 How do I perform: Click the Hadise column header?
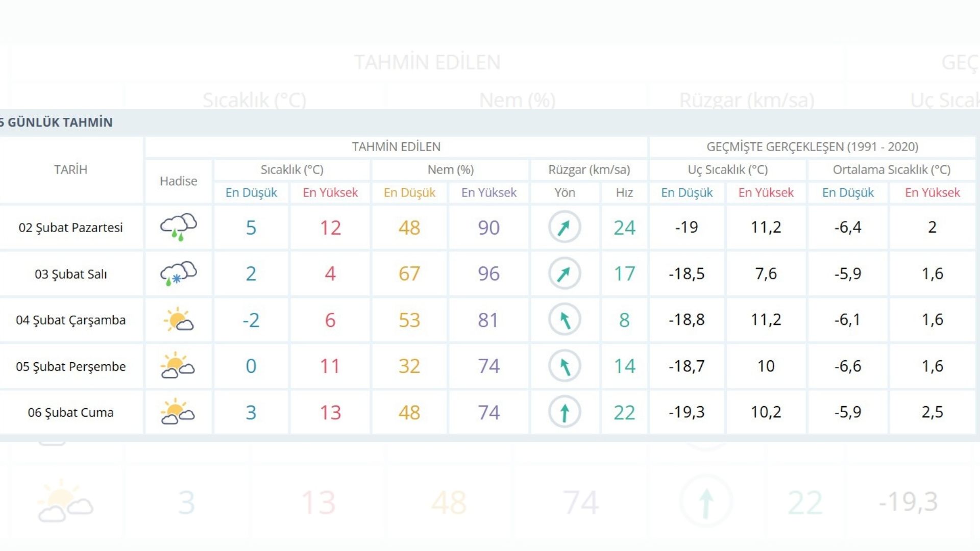click(x=178, y=181)
